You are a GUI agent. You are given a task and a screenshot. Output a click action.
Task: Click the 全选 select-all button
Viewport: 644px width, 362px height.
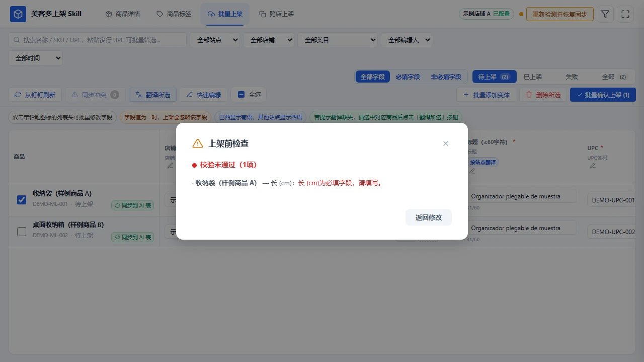pyautogui.click(x=249, y=95)
